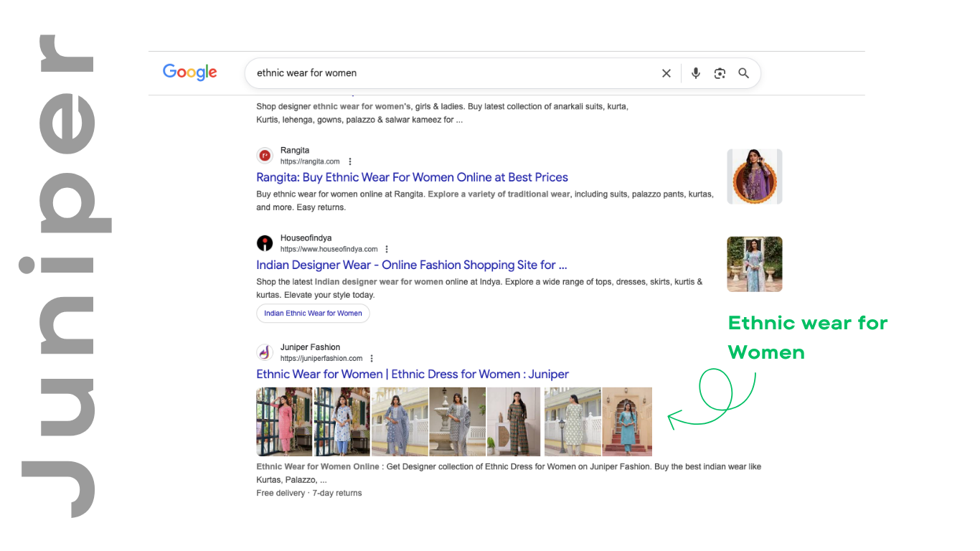Submit the search with the magnifier icon
Viewport: 980px width, 551px height.
click(744, 73)
